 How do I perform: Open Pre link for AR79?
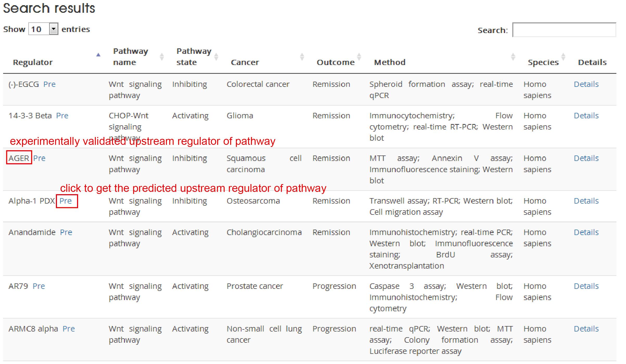[39, 286]
